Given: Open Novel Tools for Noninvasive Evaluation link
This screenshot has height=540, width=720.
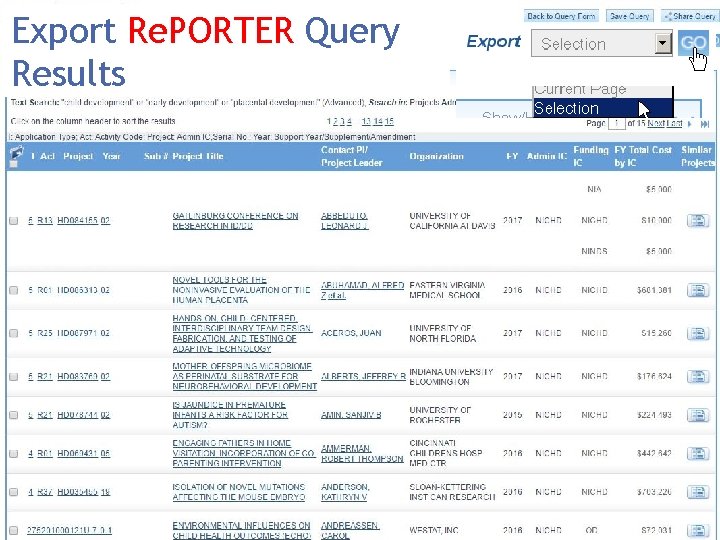Looking at the screenshot, I should (x=241, y=290).
